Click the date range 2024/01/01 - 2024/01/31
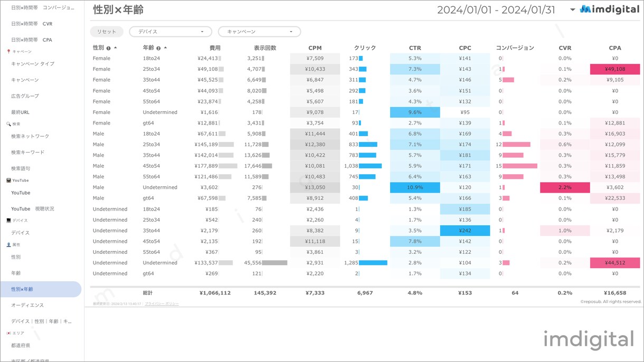The height and width of the screenshot is (362, 644). point(496,10)
